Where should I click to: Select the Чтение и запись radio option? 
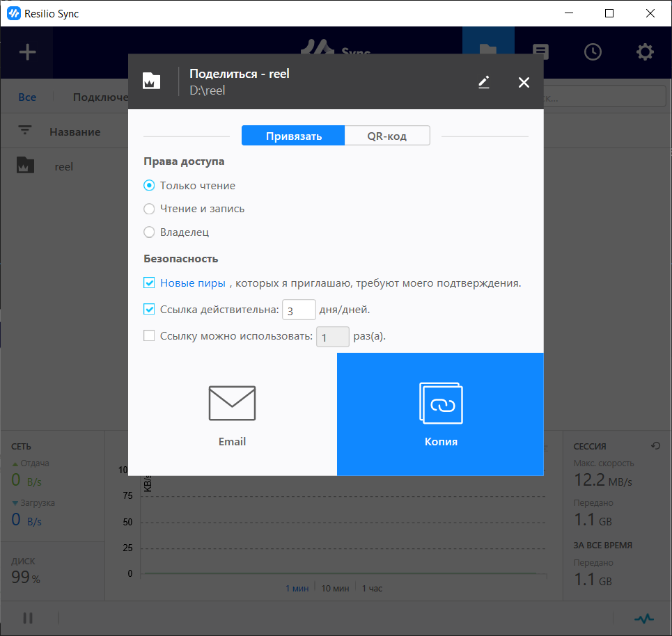coord(149,209)
